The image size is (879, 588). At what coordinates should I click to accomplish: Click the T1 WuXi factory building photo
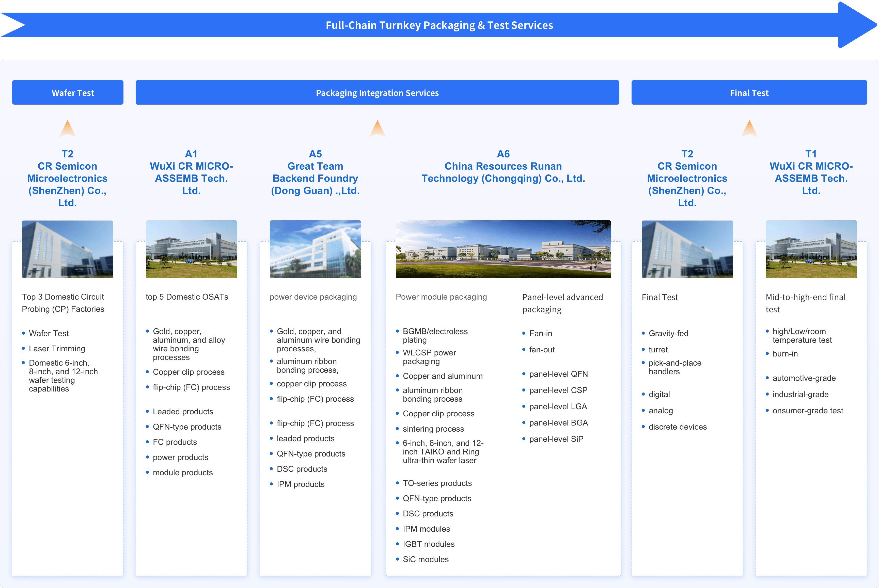pyautogui.click(x=811, y=249)
